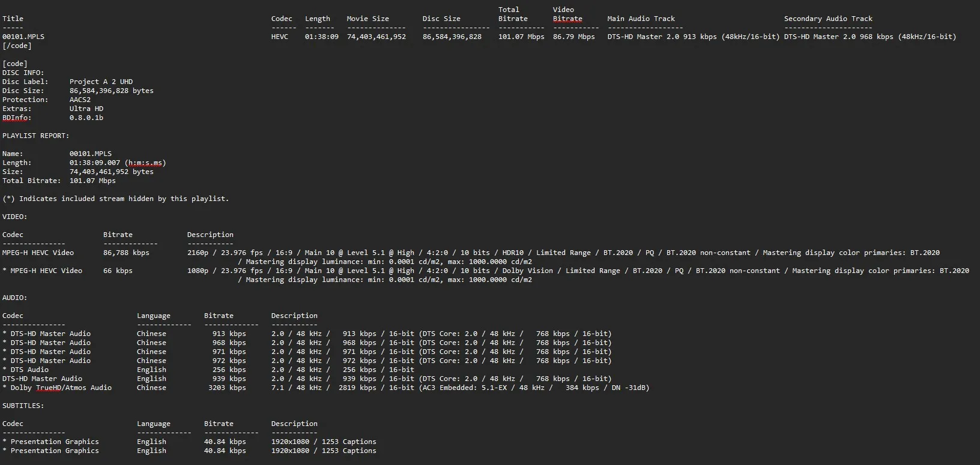Image resolution: width=980 pixels, height=465 pixels.
Task: Click the PLAYLIST REPORT: heading
Action: pos(35,136)
